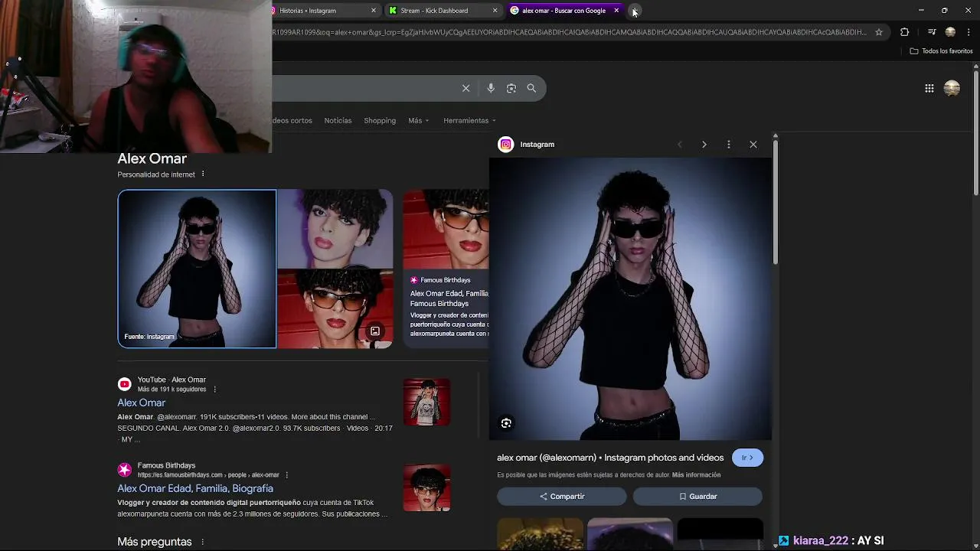This screenshot has width=980, height=551.
Task: Bookmark this page with the star icon
Action: (879, 32)
